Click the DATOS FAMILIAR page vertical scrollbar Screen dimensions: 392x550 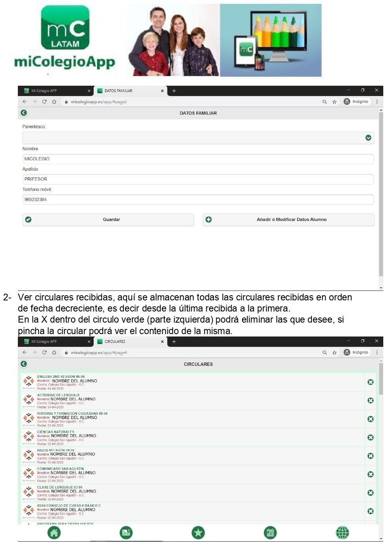tap(381, 194)
